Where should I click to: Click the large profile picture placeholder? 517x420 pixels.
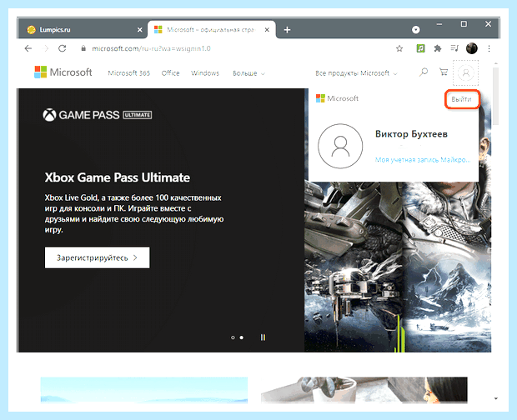coord(340,146)
